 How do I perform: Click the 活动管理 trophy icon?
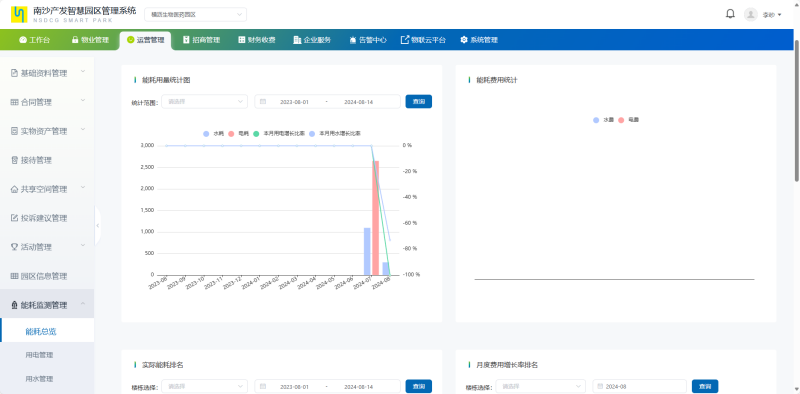pyautogui.click(x=14, y=247)
